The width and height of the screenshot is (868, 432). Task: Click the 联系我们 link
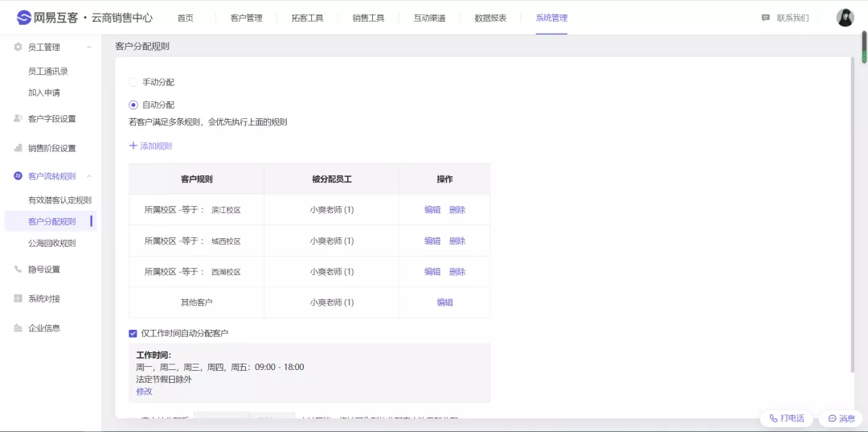792,18
